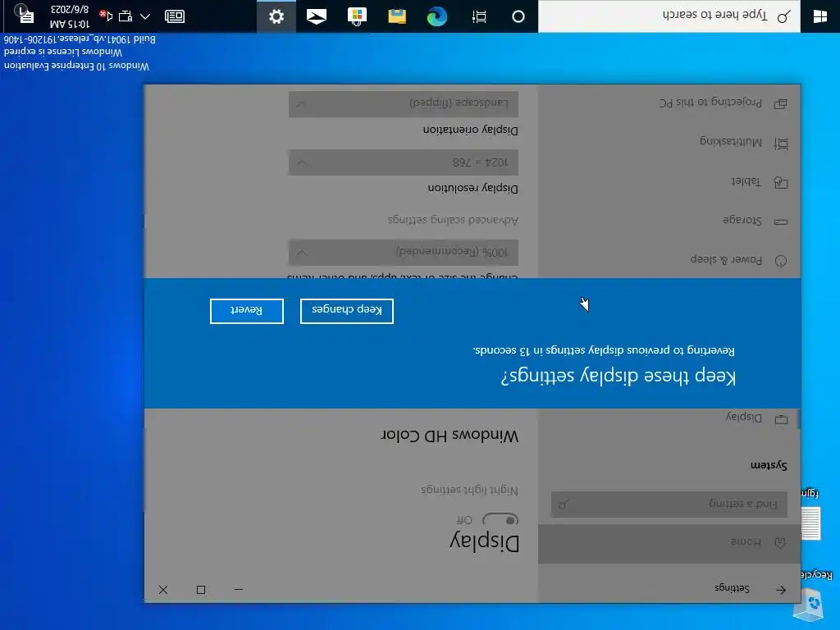Close the Settings window

point(163,590)
